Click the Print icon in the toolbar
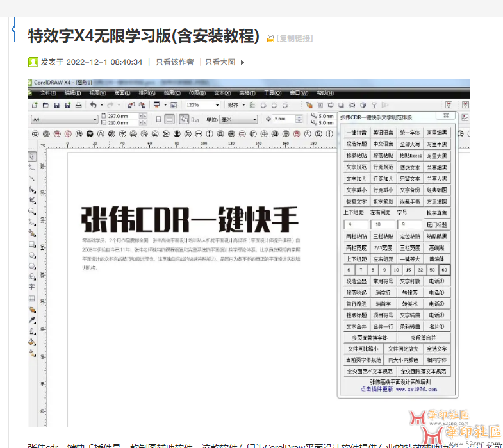This screenshot has width=503, height=448. (78, 105)
